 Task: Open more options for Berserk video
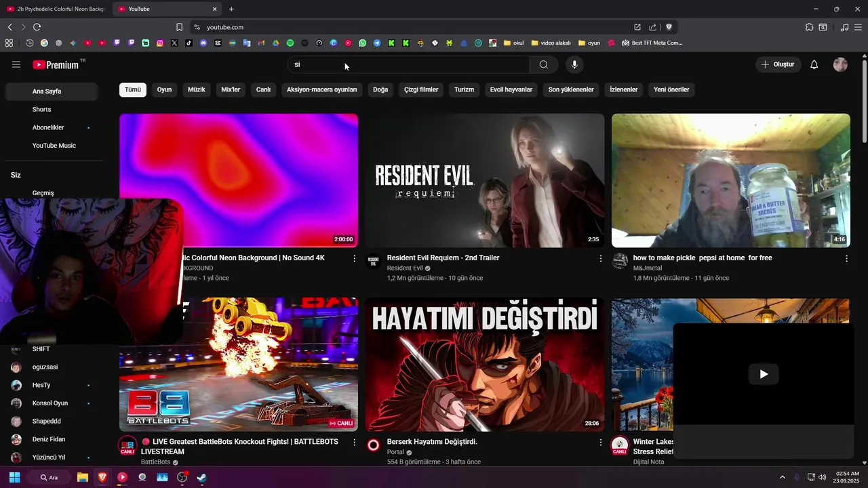point(600,442)
